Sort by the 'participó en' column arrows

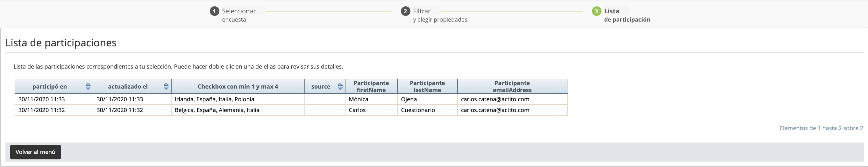[x=88, y=86]
